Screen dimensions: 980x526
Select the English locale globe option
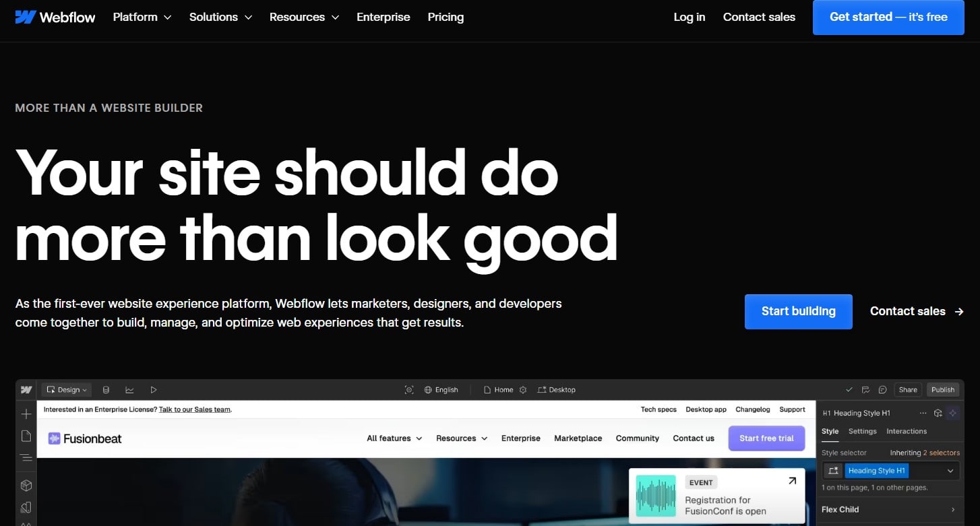tap(441, 389)
